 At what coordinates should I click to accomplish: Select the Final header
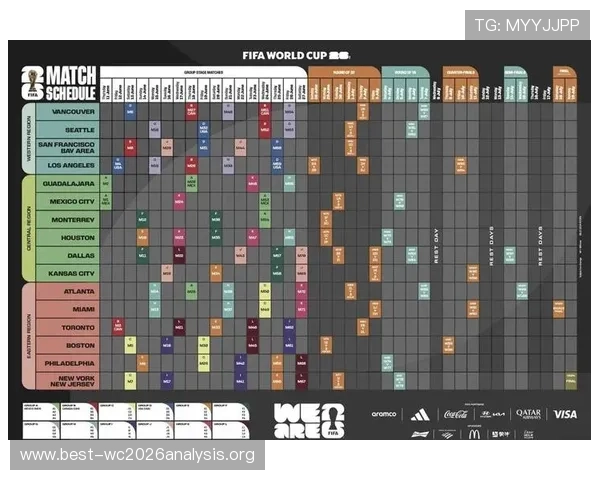click(564, 72)
